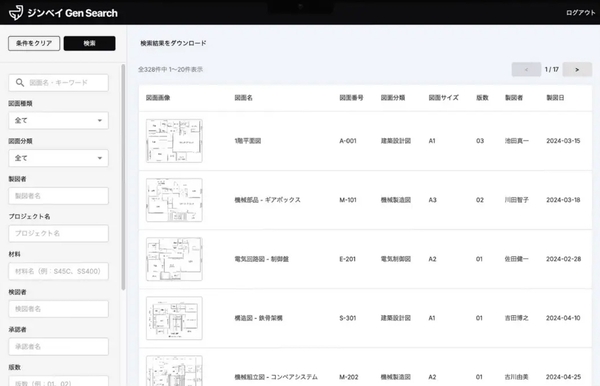Focus the プロジェクト名 input field
600x386 pixels.
coord(59,233)
